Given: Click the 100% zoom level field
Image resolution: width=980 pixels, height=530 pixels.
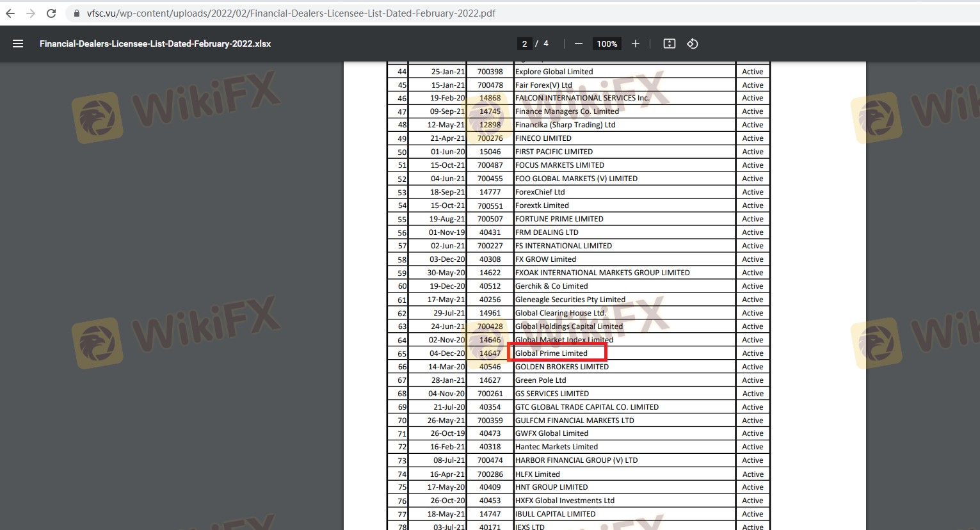Looking at the screenshot, I should point(606,44).
